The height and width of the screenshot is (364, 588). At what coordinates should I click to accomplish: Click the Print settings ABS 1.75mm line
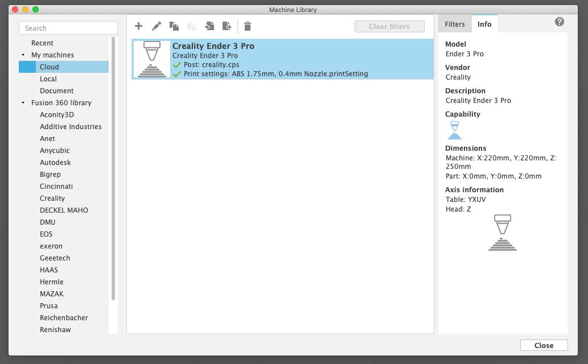[276, 74]
